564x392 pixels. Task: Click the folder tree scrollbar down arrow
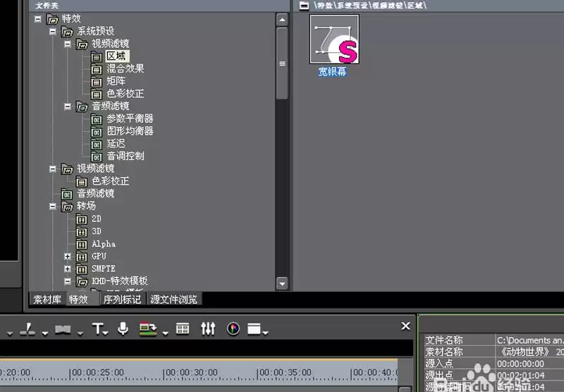[x=282, y=283]
